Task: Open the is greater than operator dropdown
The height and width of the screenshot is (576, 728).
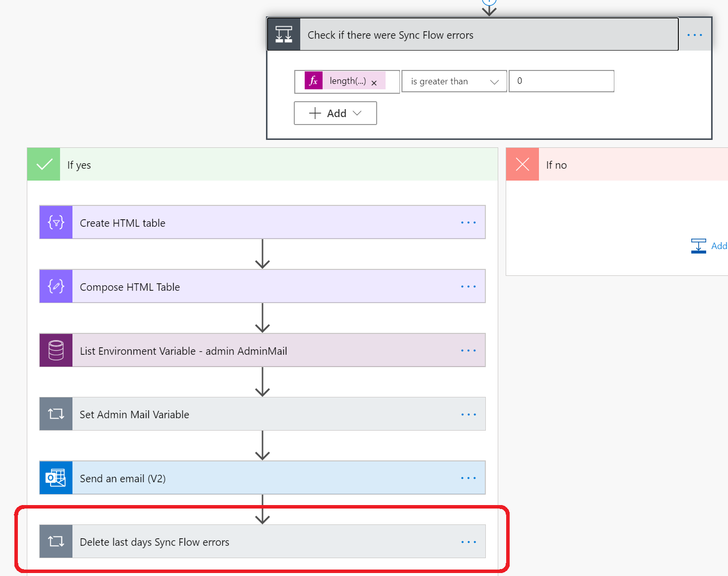Action: pyautogui.click(x=453, y=81)
